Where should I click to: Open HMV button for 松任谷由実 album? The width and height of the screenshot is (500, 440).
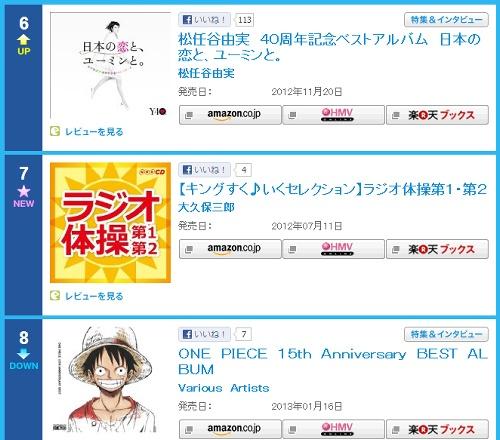334,115
